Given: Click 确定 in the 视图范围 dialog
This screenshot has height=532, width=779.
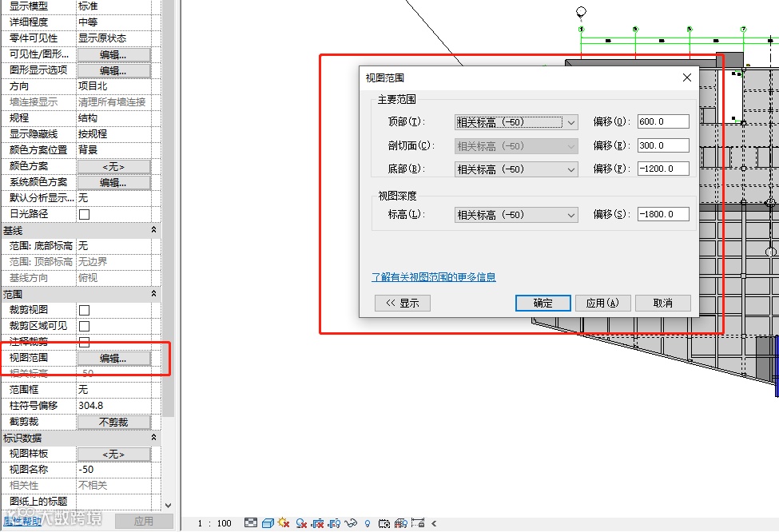Looking at the screenshot, I should click(543, 303).
